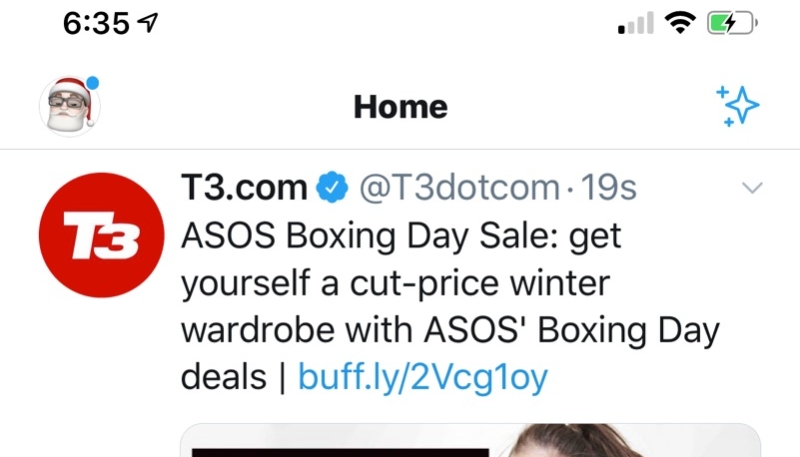This screenshot has height=457, width=800.
Task: Open the Santa profile avatar menu
Action: [69, 106]
